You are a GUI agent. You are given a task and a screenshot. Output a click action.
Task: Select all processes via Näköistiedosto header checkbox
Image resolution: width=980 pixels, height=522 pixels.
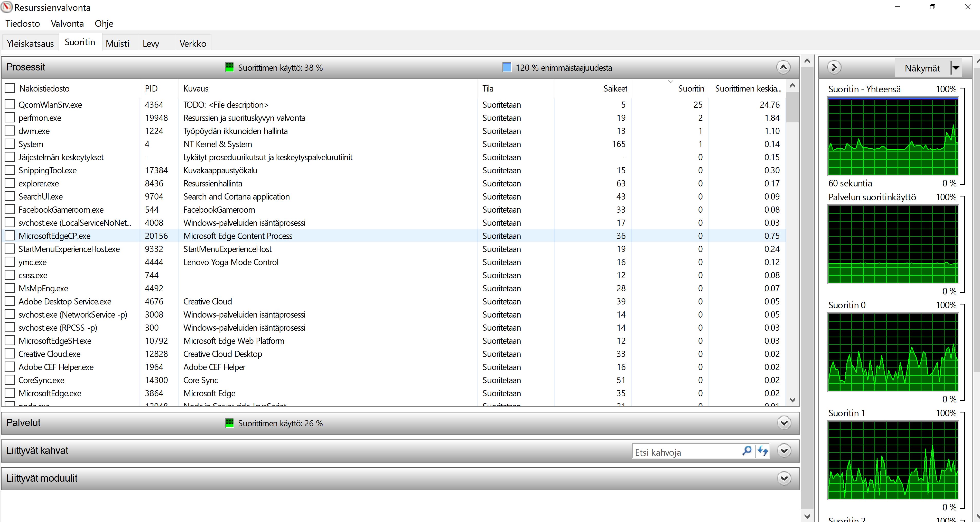point(10,88)
